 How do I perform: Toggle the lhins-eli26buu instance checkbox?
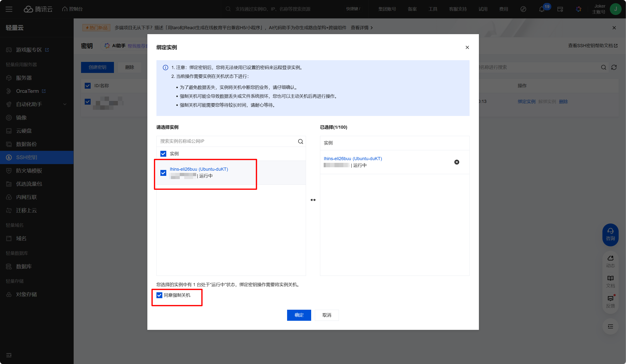pyautogui.click(x=163, y=173)
